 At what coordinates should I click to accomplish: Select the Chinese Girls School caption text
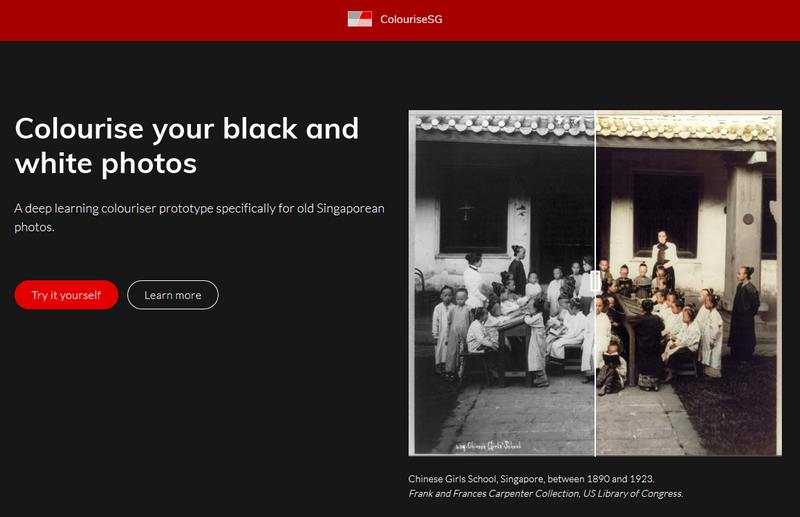(x=531, y=479)
